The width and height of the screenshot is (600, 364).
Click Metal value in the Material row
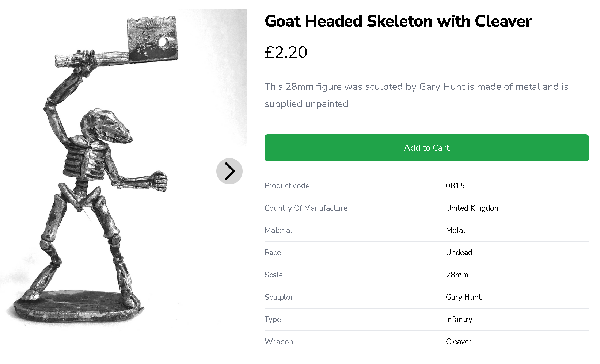coord(455,230)
